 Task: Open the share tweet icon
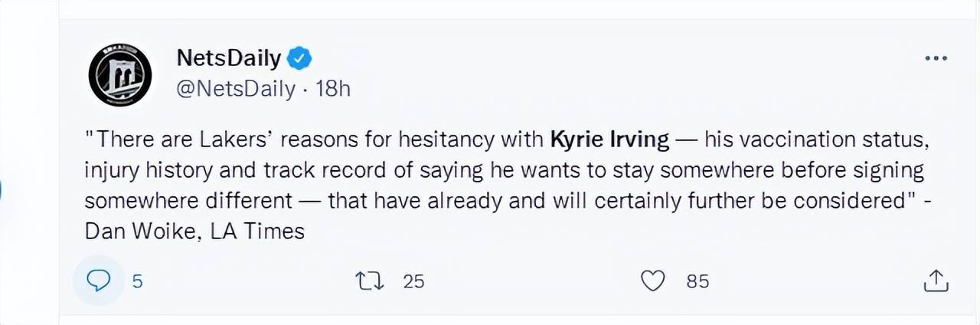tap(936, 281)
